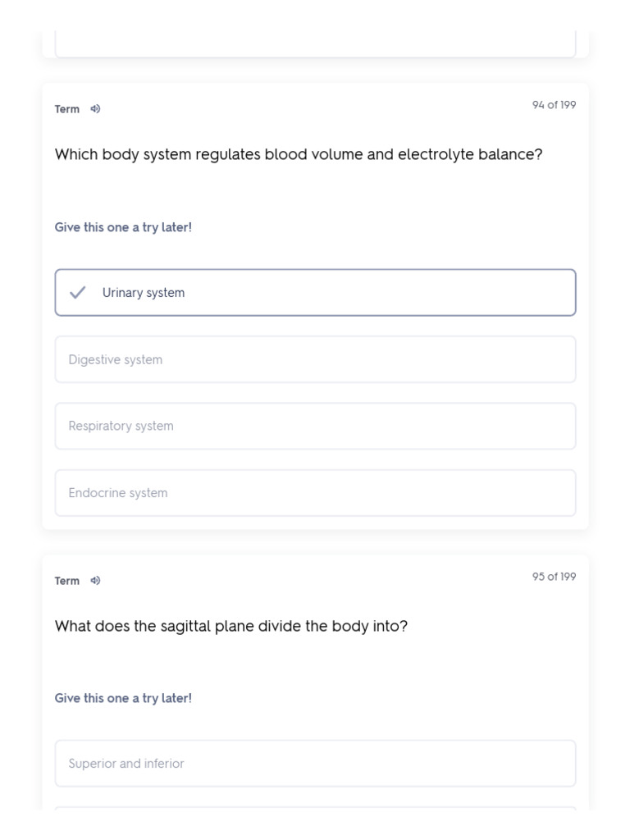Click the "95 of 199" counter
This screenshot has width=630, height=840.
pos(554,577)
